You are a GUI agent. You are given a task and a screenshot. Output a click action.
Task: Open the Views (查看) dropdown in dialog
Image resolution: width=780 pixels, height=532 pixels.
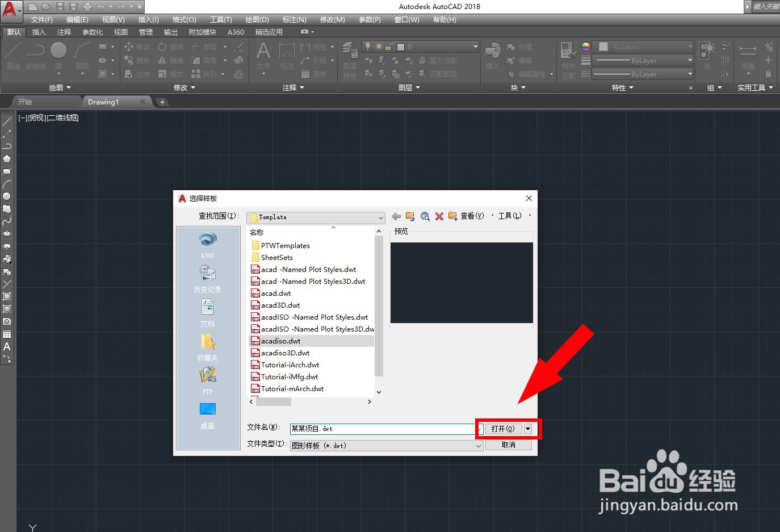[x=476, y=216]
